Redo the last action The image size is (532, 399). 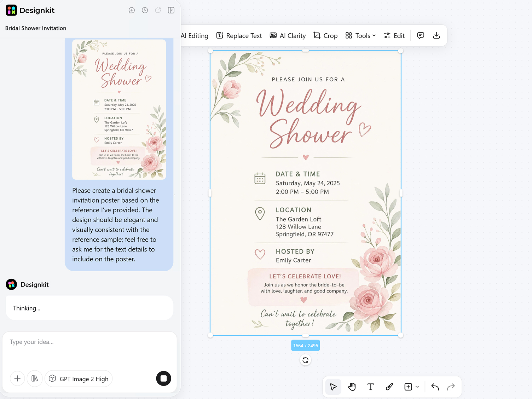(451, 387)
